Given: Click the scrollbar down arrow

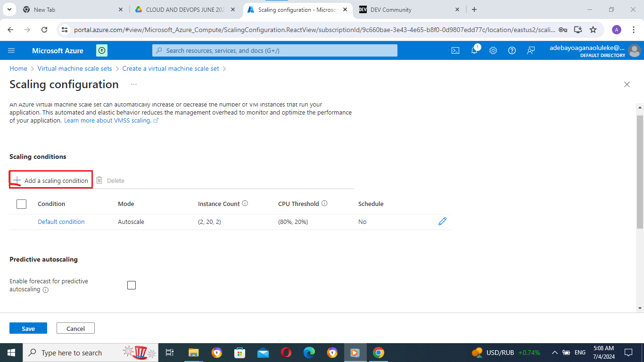Looking at the screenshot, I should [x=640, y=308].
